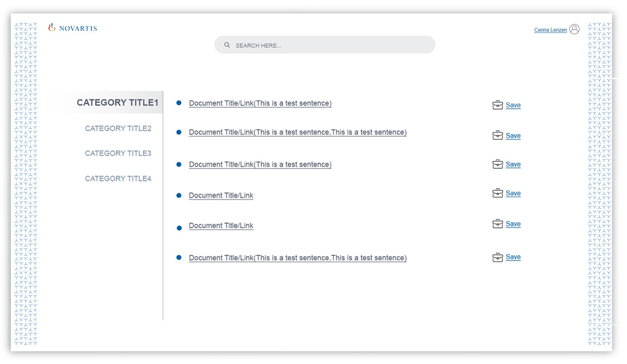
Task: Click the briefcase icon in the second document row
Action: pyautogui.click(x=498, y=135)
